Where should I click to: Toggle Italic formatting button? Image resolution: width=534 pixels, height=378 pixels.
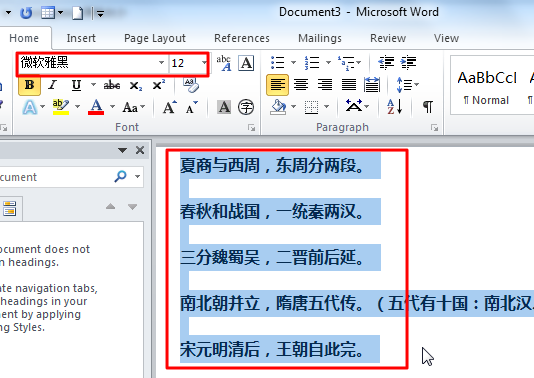(x=53, y=85)
